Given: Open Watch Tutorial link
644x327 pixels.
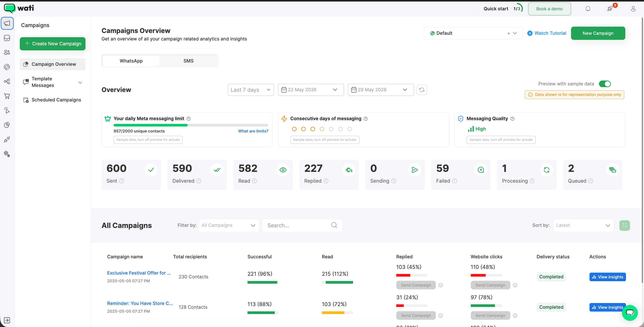Looking at the screenshot, I should (547, 33).
